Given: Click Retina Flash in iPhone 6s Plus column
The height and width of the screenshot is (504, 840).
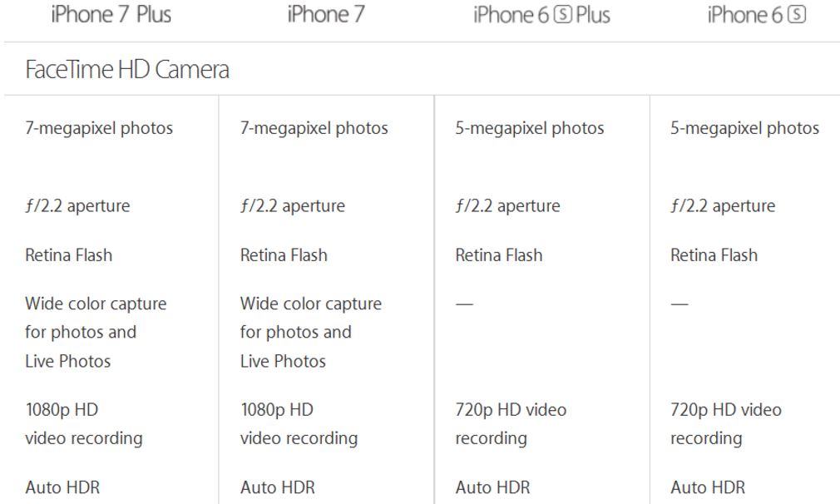Looking at the screenshot, I should click(499, 255).
